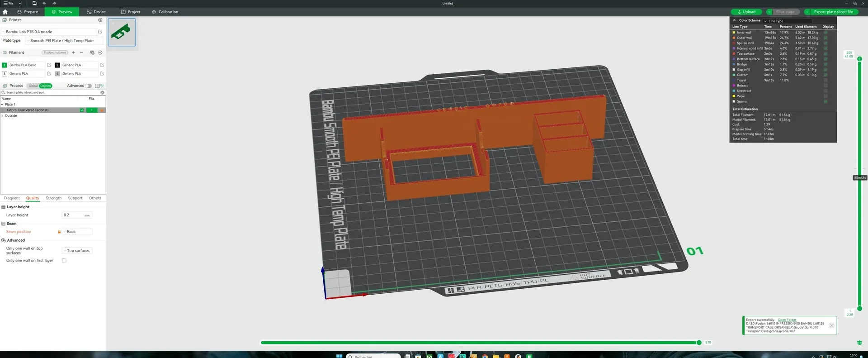Open Folder link in export notification
Screen dimensions: 868x358
click(787, 320)
